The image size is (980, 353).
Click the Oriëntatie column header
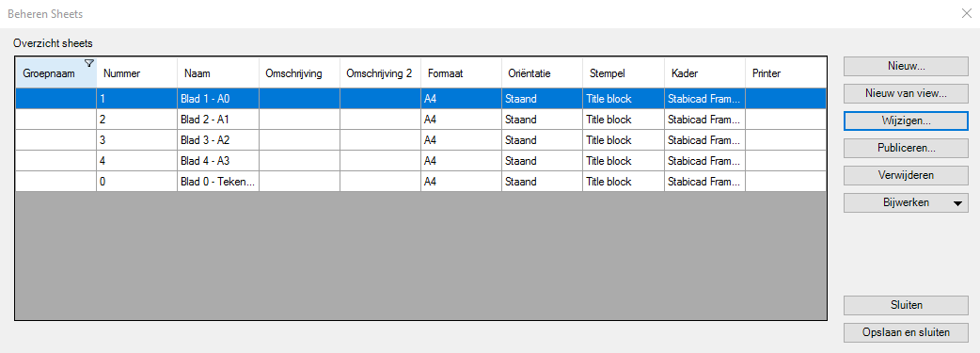point(542,73)
